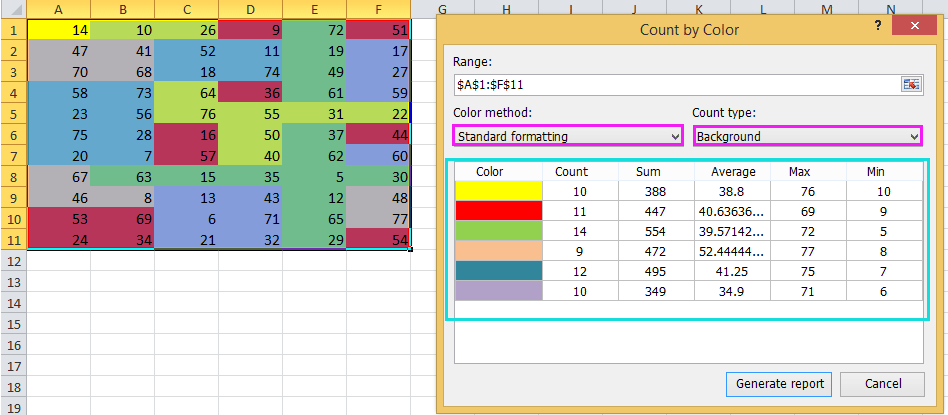Click the range selector icon in Range field
Image resolution: width=948 pixels, height=415 pixels.
(x=910, y=85)
